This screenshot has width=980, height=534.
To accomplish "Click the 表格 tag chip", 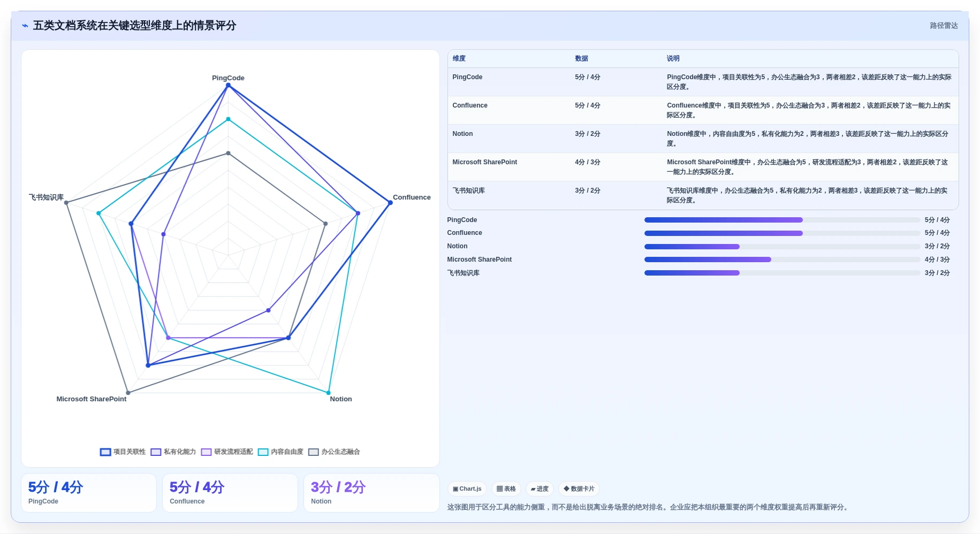I will click(506, 489).
